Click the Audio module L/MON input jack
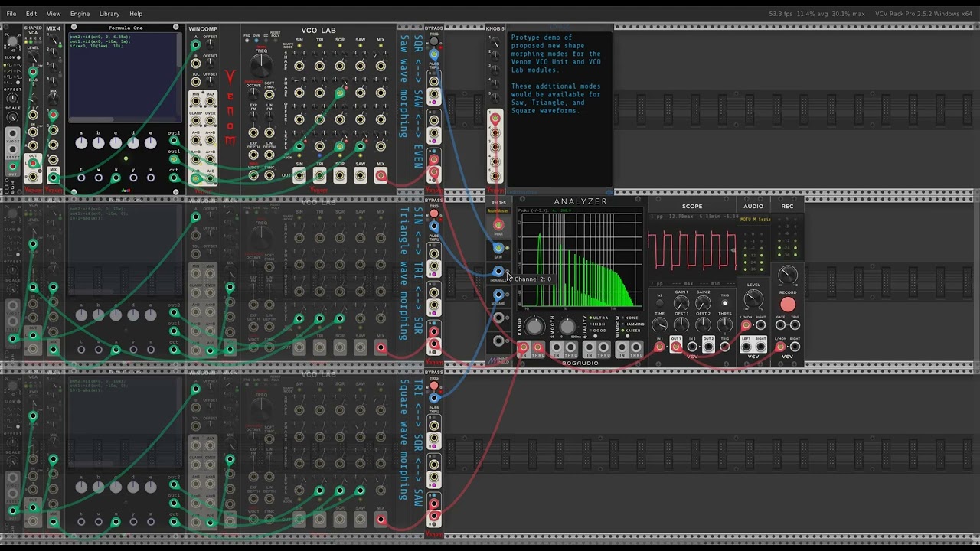Viewport: 980px width, 551px height. (x=746, y=324)
